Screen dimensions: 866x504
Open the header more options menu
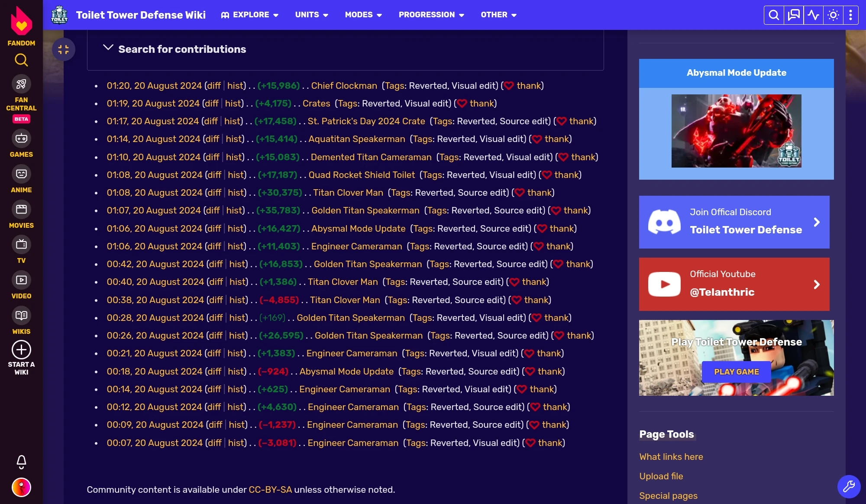(x=851, y=15)
